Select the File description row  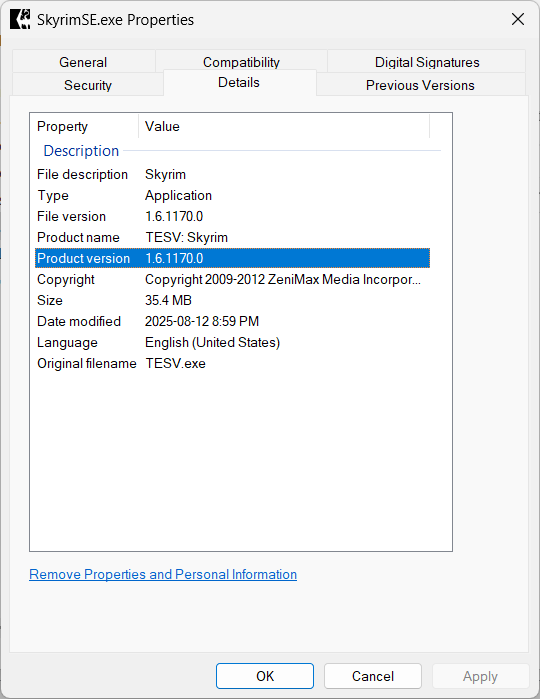click(x=232, y=174)
